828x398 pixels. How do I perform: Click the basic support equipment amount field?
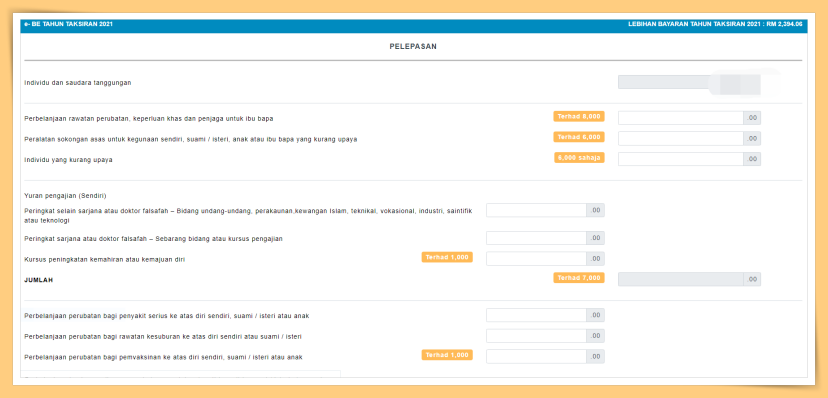click(681, 138)
